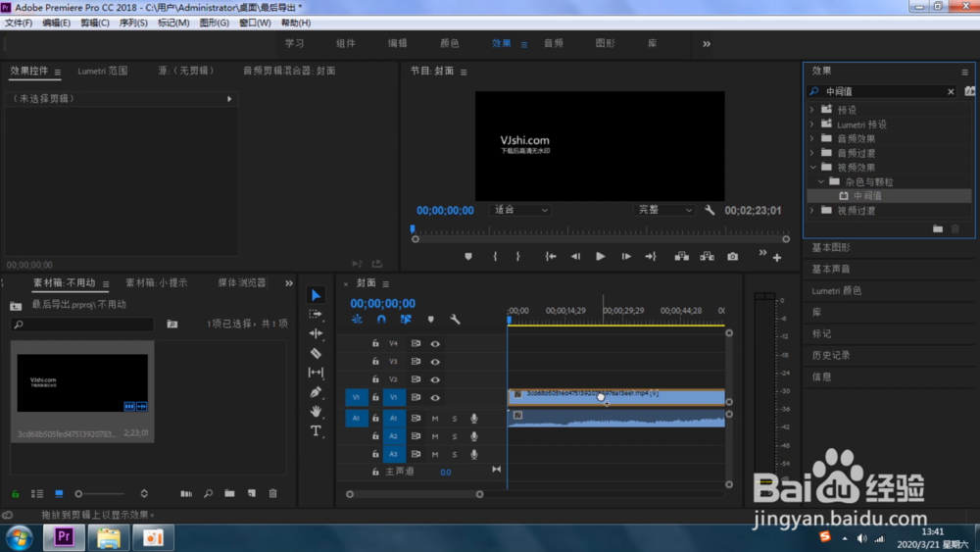Click Mark Out button in program monitor

(517, 256)
